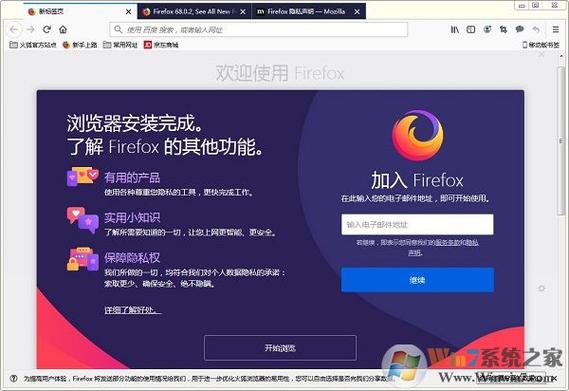The image size is (569, 391).
Task: Click the chat bubble toolbar icon
Action: pyautogui.click(x=520, y=29)
